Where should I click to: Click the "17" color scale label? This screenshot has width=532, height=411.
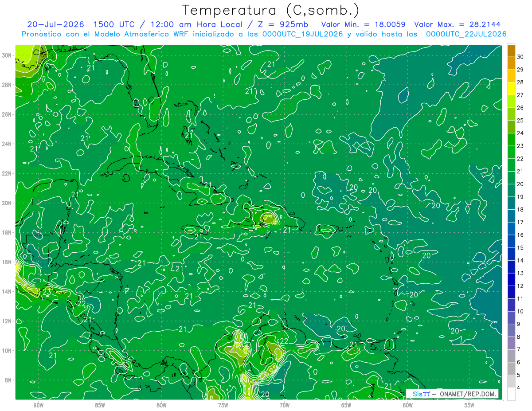click(520, 222)
